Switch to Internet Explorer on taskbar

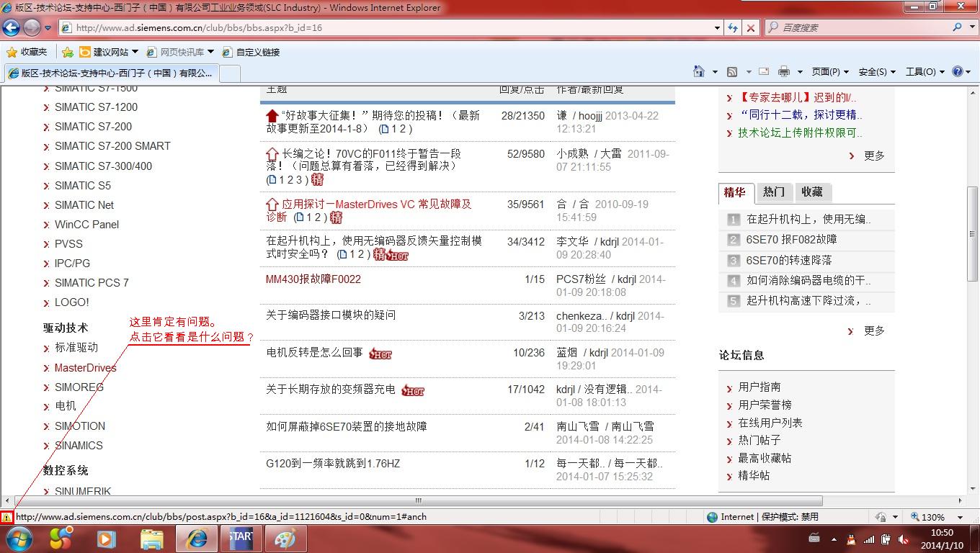point(196,539)
